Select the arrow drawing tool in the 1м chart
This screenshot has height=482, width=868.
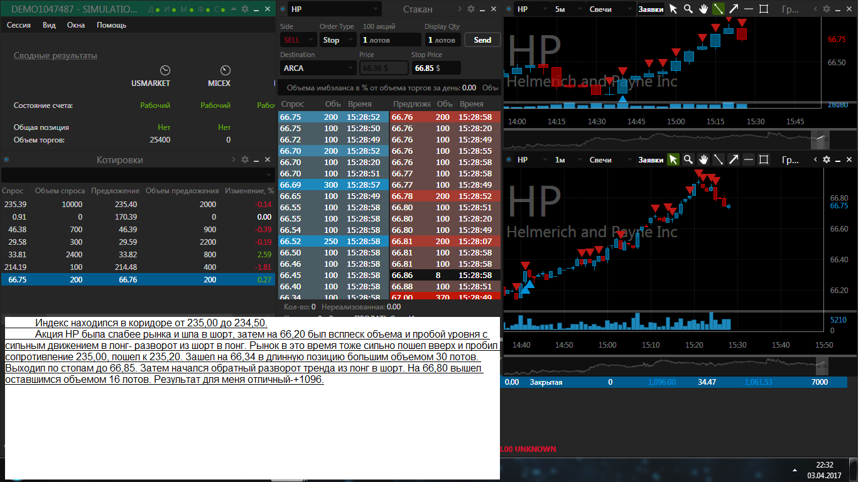(734, 159)
